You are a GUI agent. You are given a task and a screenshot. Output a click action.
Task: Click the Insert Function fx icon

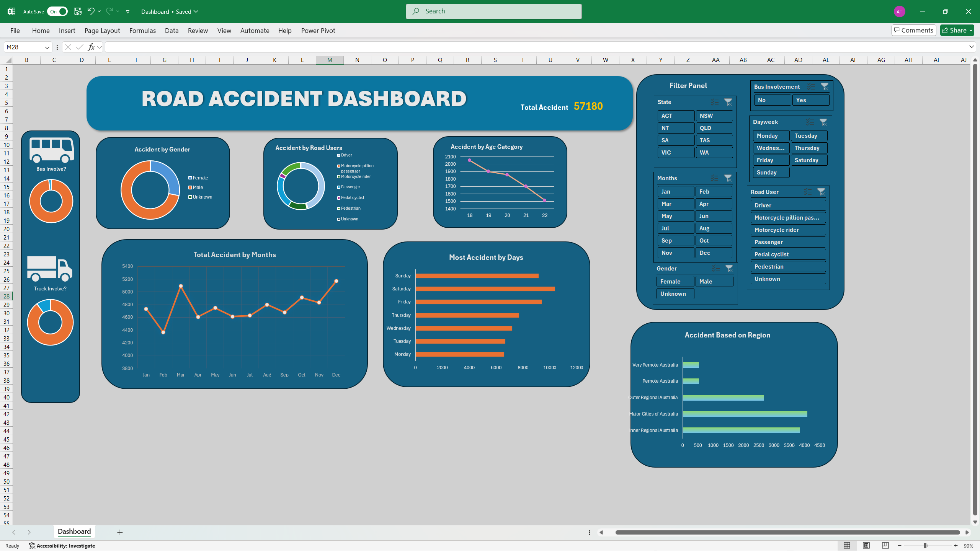click(x=91, y=47)
